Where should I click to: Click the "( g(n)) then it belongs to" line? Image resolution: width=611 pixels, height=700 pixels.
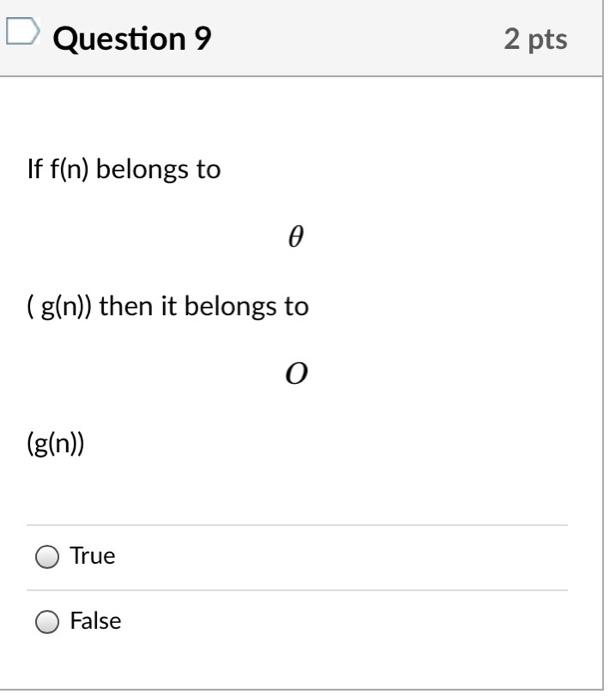click(x=168, y=307)
